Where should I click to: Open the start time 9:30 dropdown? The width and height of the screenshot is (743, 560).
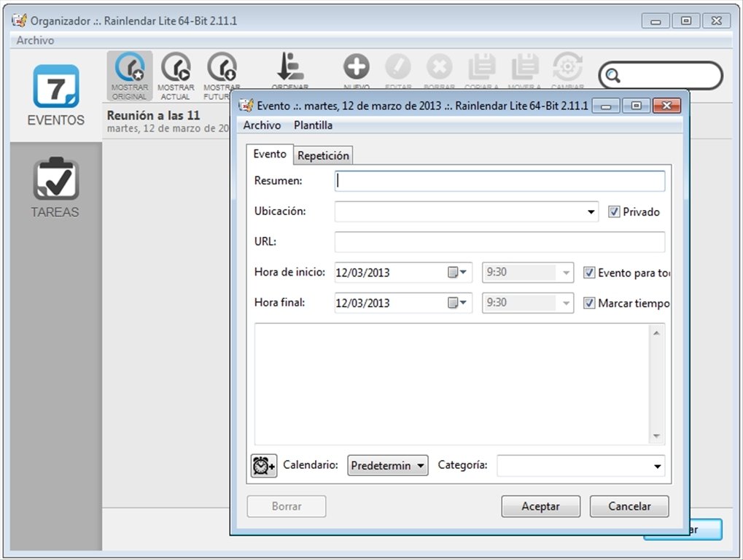click(x=566, y=273)
